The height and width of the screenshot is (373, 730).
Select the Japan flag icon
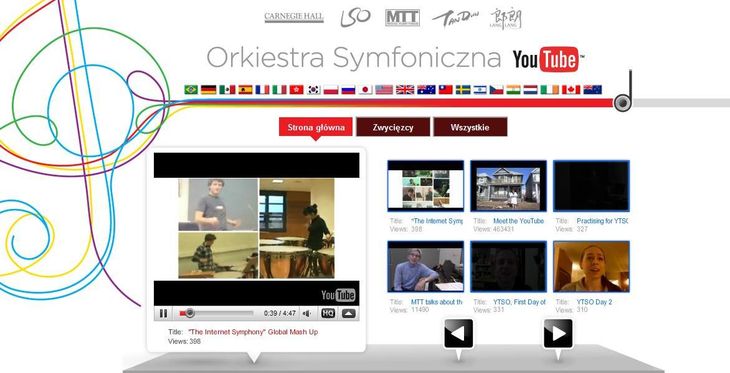(x=365, y=89)
